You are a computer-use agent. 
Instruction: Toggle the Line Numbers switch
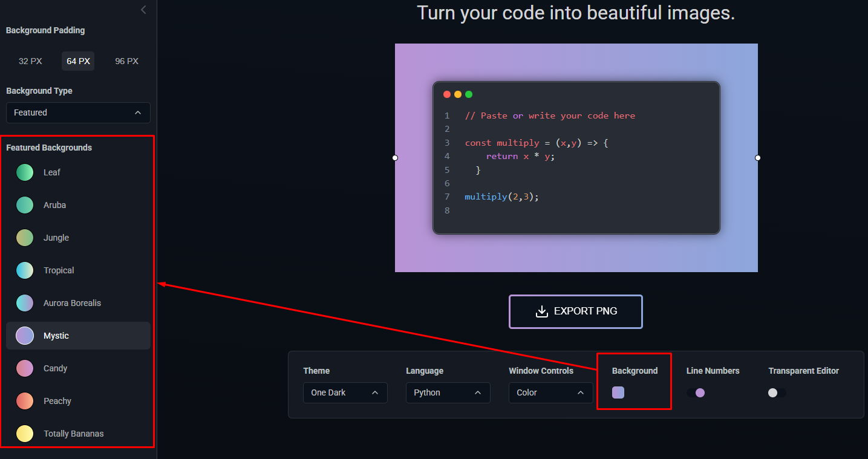point(696,392)
